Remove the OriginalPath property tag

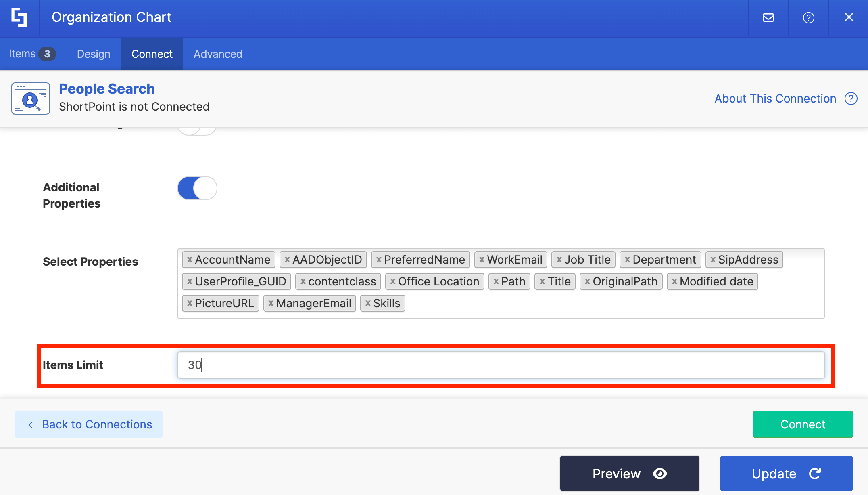tap(587, 282)
